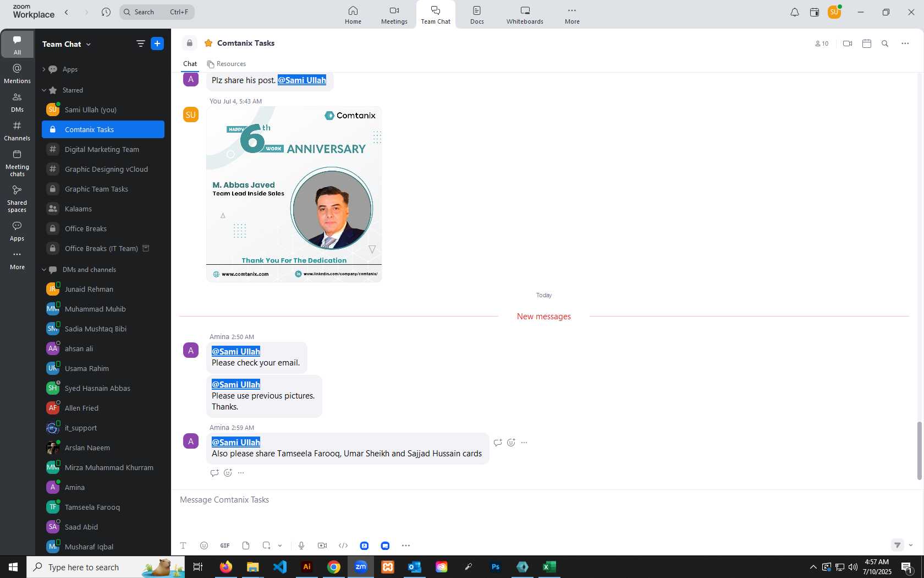
Task: Click the @Sami Ullah mention in the 2:59 AM message
Action: click(236, 442)
